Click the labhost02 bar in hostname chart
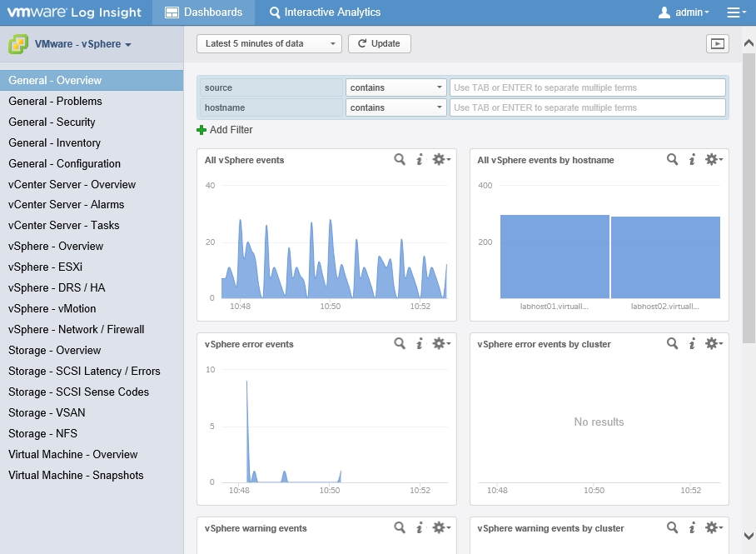 click(x=665, y=257)
